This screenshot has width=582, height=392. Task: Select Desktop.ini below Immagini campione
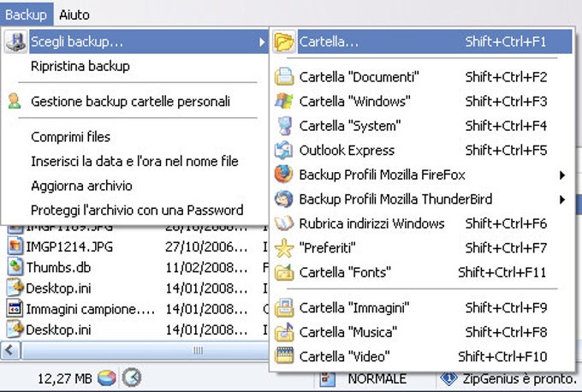click(x=58, y=330)
